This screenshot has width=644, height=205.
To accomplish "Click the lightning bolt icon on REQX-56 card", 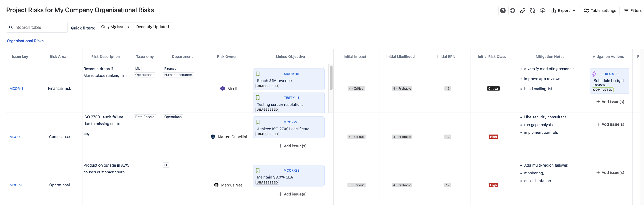I will point(594,74).
